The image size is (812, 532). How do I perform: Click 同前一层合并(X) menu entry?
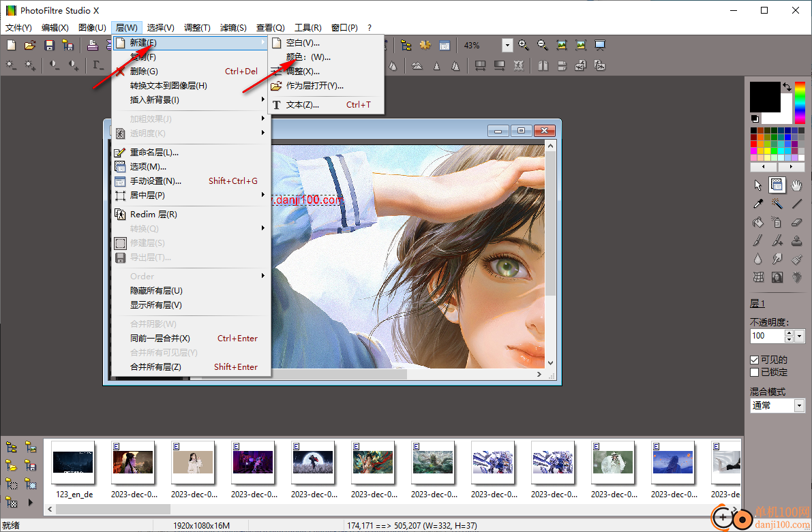click(x=191, y=339)
